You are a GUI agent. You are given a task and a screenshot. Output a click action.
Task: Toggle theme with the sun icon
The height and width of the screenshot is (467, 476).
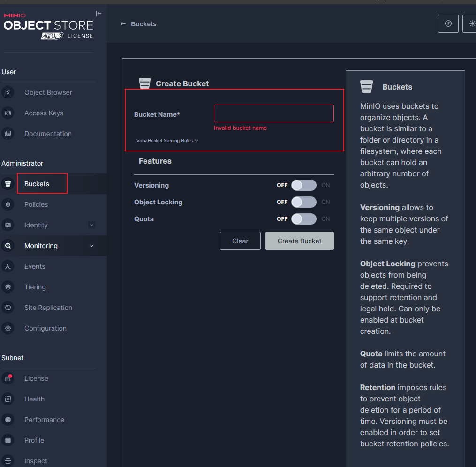pyautogui.click(x=470, y=23)
